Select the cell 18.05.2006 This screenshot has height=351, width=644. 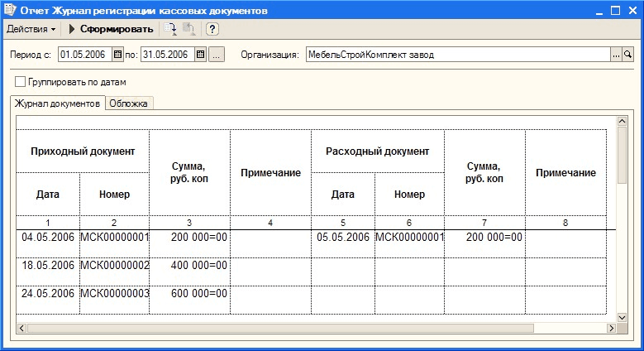coord(48,272)
